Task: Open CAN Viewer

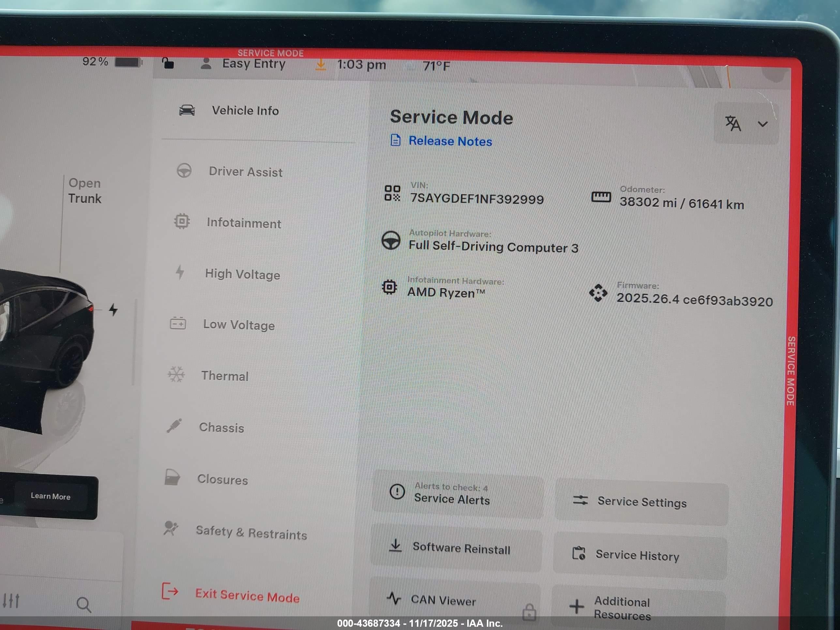Action: tap(455, 600)
